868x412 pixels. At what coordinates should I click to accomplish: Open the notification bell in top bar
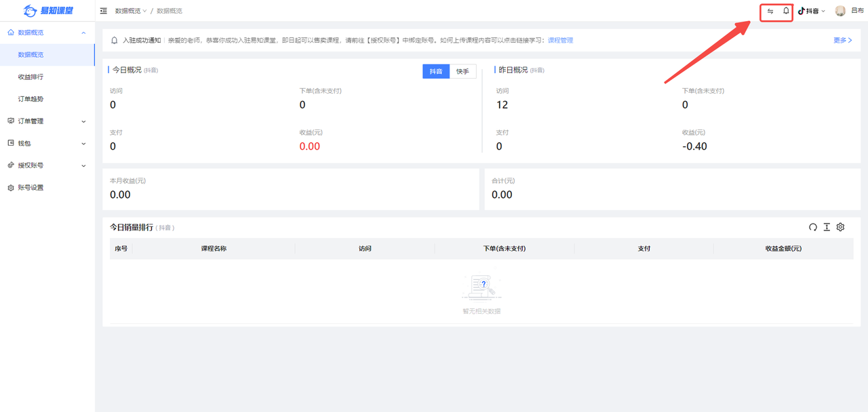[786, 11]
